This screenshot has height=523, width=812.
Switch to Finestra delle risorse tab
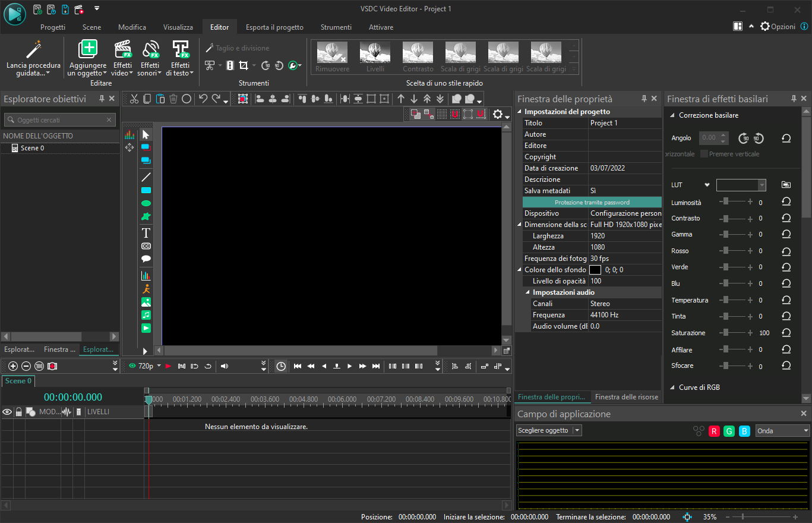[x=626, y=397]
